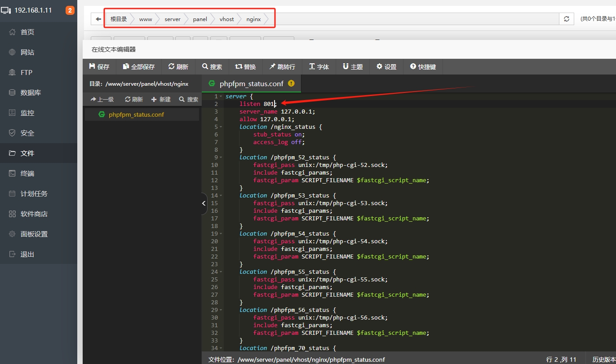Show 快捷键 keyboard shortcuts help
This screenshot has height=364, width=616.
click(x=423, y=66)
